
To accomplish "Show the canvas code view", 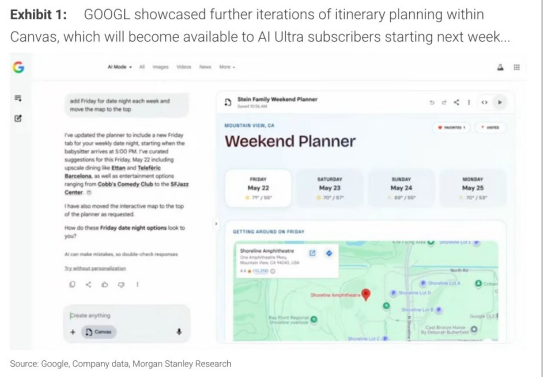I will 485,102.
